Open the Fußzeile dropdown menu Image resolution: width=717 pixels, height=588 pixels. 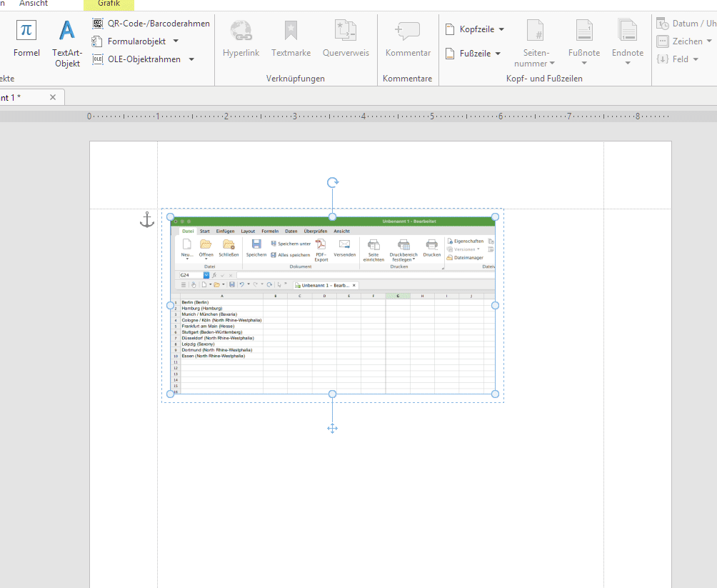pyautogui.click(x=498, y=54)
